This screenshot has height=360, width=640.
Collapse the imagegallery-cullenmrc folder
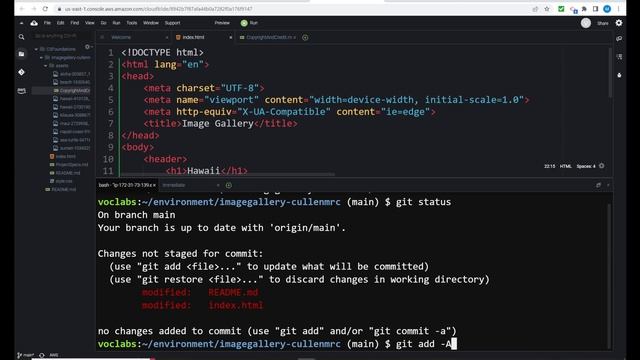(x=41, y=58)
